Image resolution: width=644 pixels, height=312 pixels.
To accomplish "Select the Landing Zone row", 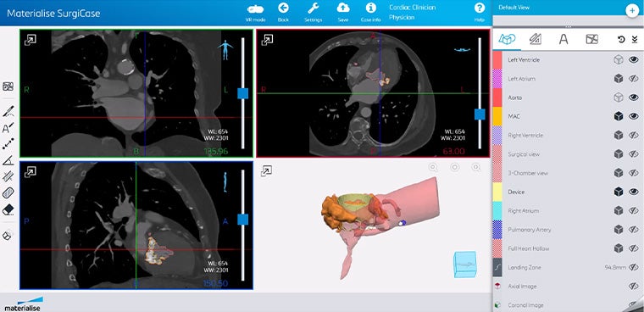I will (568, 268).
